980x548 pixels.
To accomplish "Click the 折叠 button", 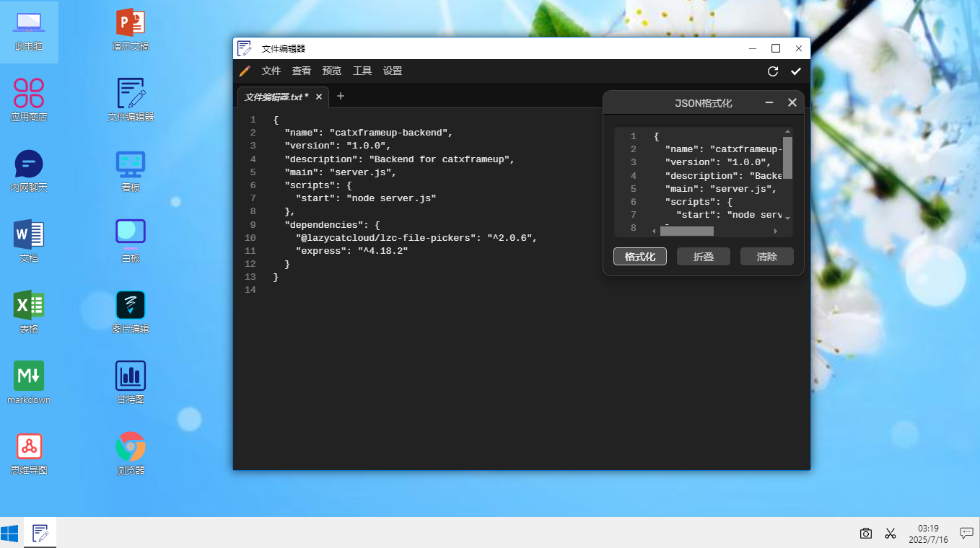I will pos(704,257).
